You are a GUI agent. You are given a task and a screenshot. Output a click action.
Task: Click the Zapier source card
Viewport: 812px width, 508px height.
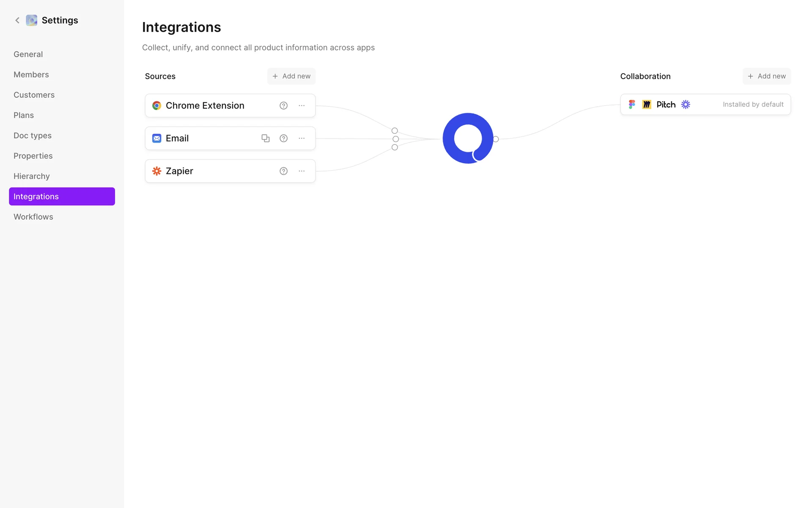pyautogui.click(x=211, y=171)
